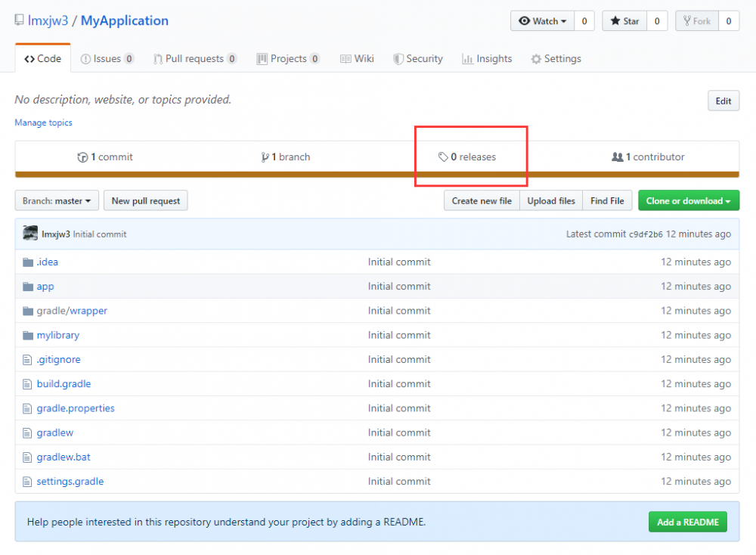Switch to the Code tab

point(43,58)
